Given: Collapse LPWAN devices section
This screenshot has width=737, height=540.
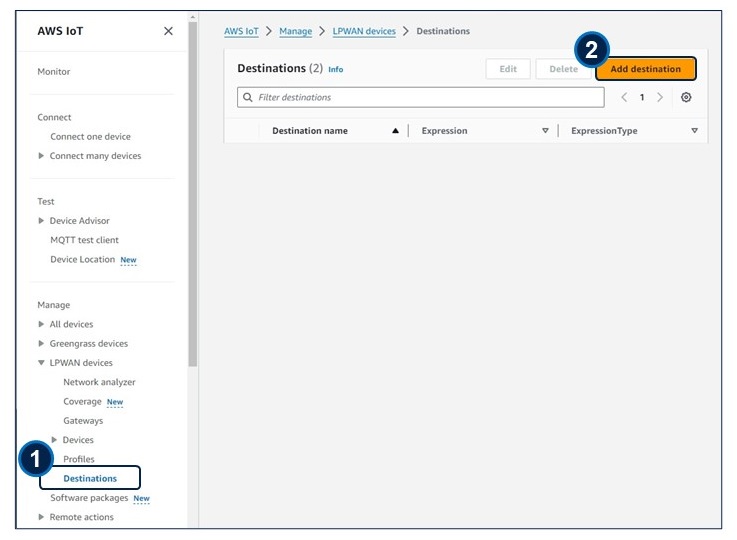Looking at the screenshot, I should click(x=41, y=363).
